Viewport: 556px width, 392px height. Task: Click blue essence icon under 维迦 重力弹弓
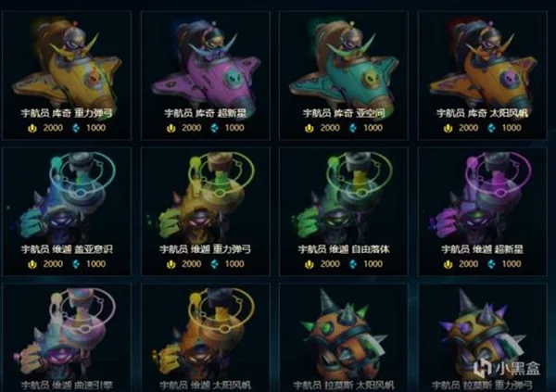215,264
